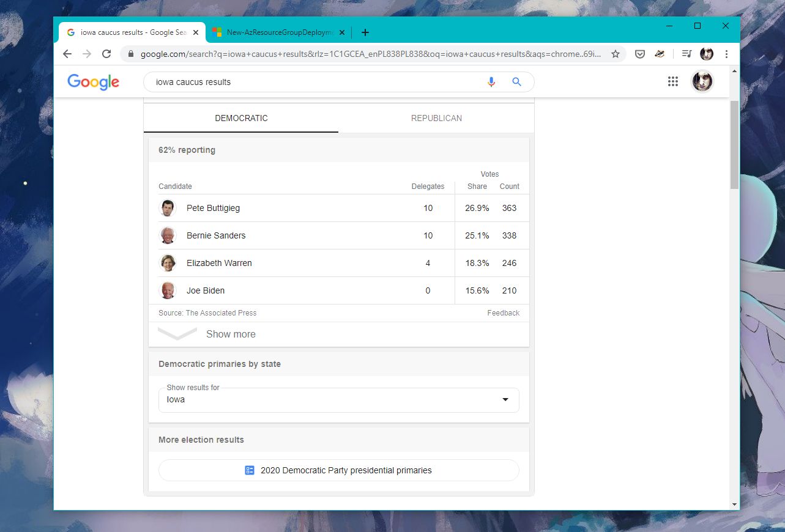Click Biden's vote count 210
This screenshot has width=785, height=532.
(x=509, y=290)
